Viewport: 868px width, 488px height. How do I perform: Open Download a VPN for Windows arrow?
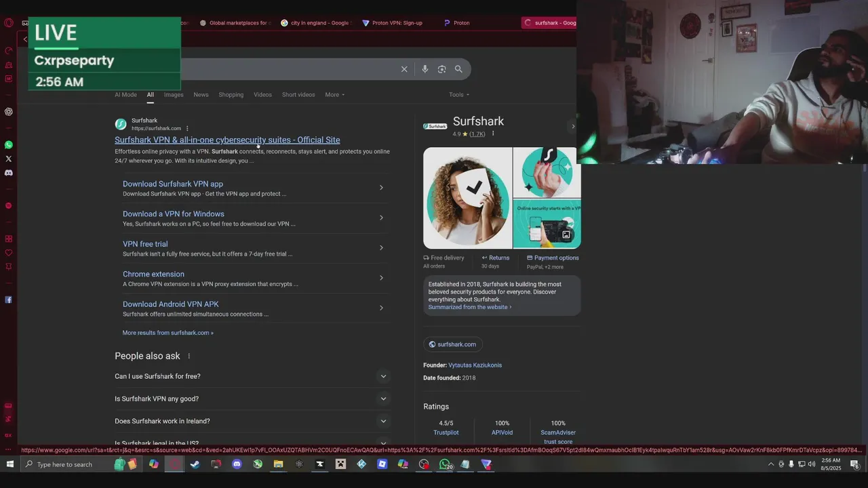[x=381, y=218]
